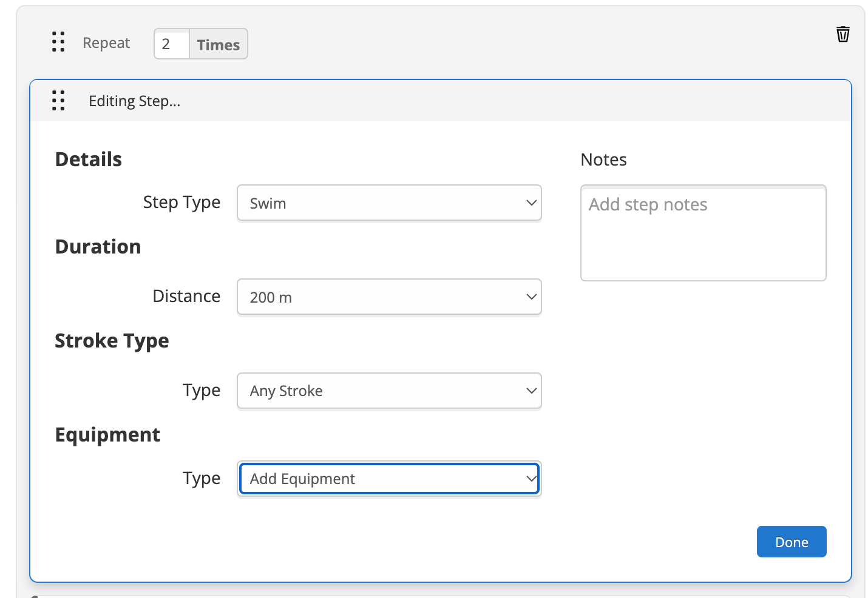The width and height of the screenshot is (868, 598).
Task: Open the Step Type dropdown showing Swim
Action: click(389, 203)
